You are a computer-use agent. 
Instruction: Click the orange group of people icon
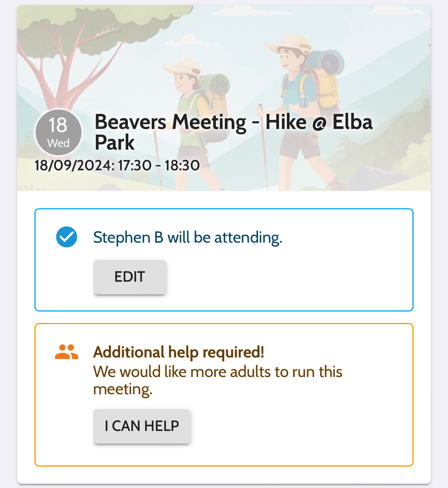click(x=67, y=352)
